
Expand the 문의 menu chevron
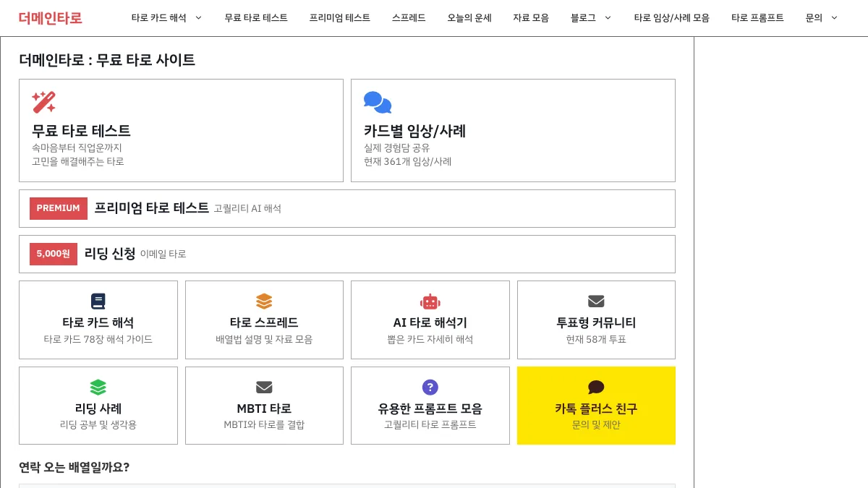click(x=834, y=18)
